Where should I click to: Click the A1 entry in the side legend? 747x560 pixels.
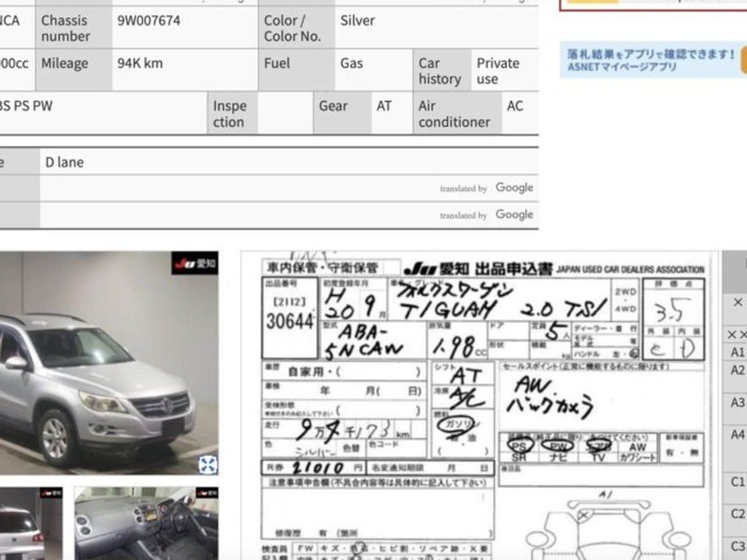[737, 352]
